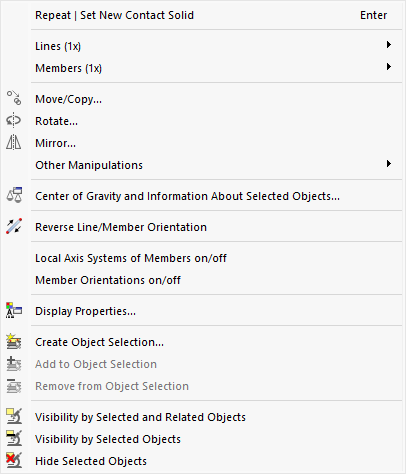Click the Hide Selected Objects icon
The width and height of the screenshot is (406, 474).
pos(14,460)
